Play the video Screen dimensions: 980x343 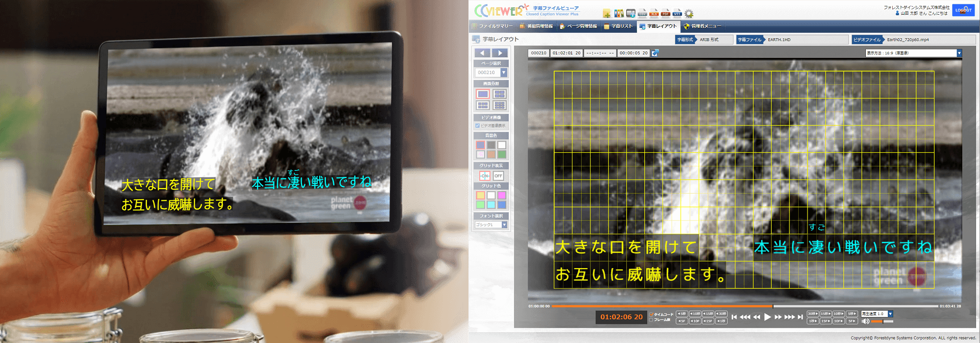pyautogui.click(x=767, y=317)
